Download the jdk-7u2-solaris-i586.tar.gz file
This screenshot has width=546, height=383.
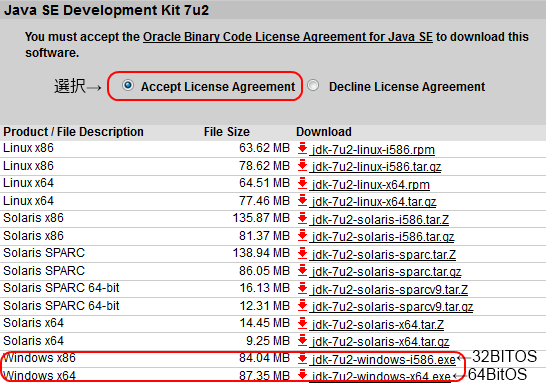[x=383, y=237]
